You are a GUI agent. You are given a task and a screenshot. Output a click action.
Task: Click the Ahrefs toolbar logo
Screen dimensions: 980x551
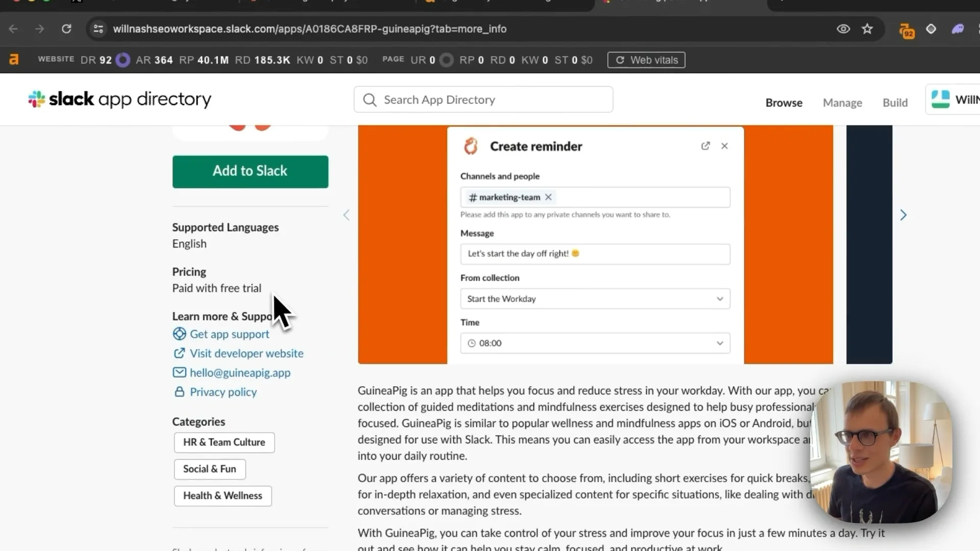tap(14, 60)
